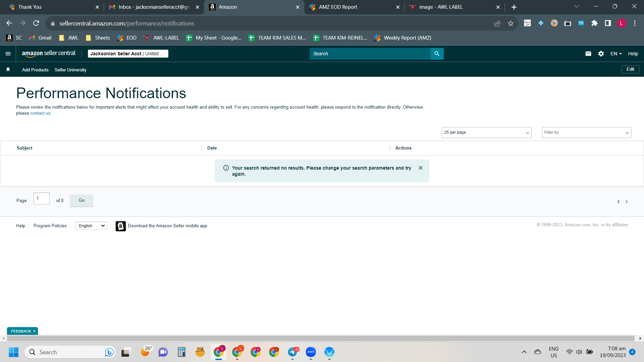Open the Jacksonian Seller Acct switcher
The width and height of the screenshot is (644, 362).
[x=128, y=54]
